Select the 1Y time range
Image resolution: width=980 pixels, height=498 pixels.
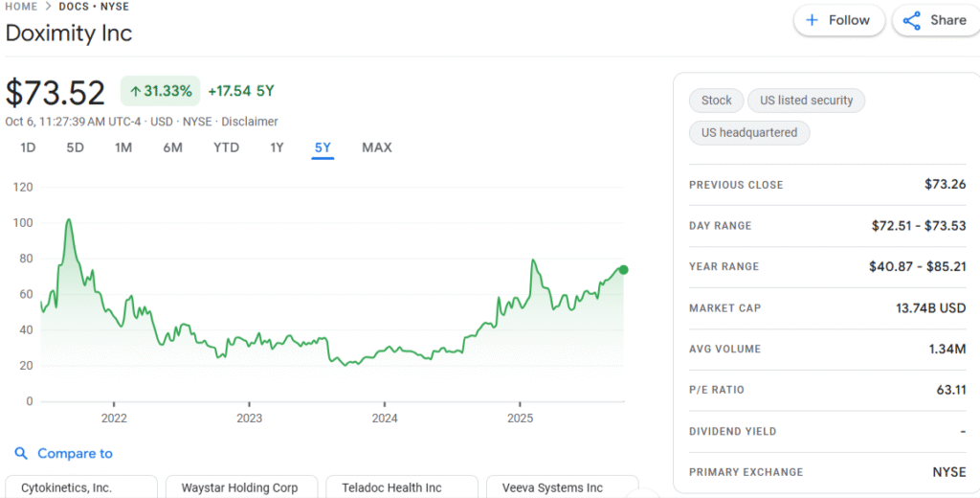click(x=278, y=147)
